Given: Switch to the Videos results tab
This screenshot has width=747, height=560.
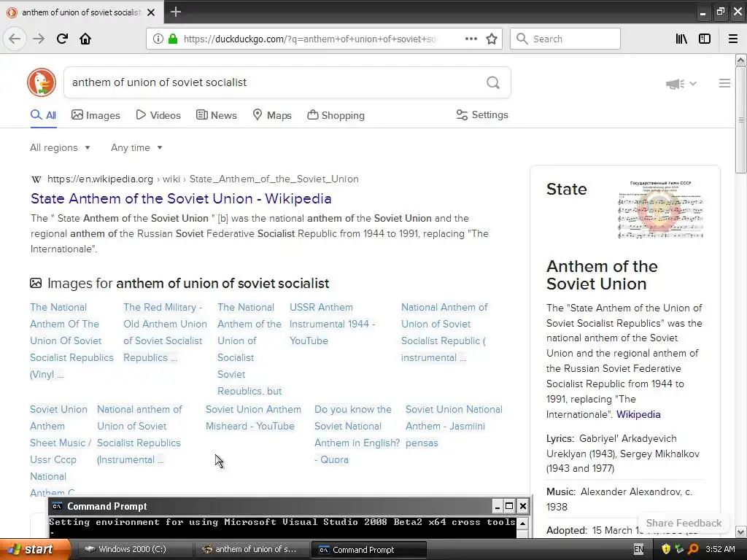Looking at the screenshot, I should point(158,115).
